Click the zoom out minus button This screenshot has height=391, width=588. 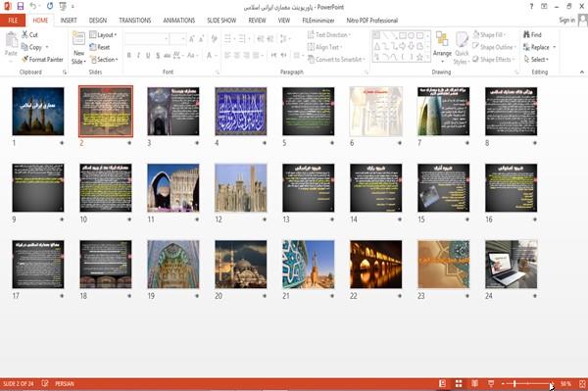[x=503, y=383]
